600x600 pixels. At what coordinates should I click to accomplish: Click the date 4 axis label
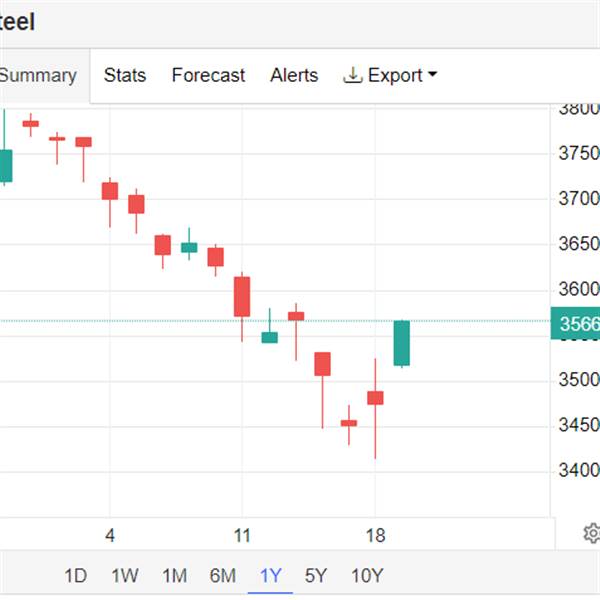point(110,536)
